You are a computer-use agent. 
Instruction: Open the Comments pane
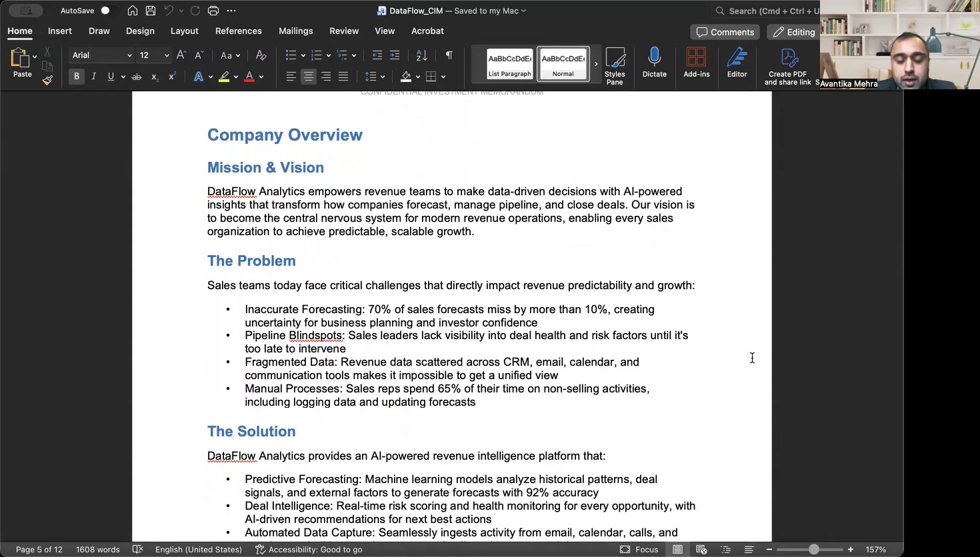[x=725, y=32]
